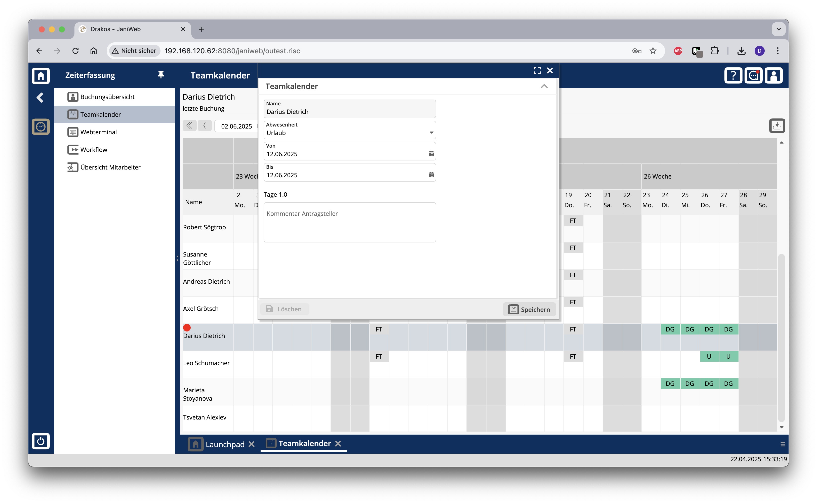Open the chat messages icon

coord(753,76)
